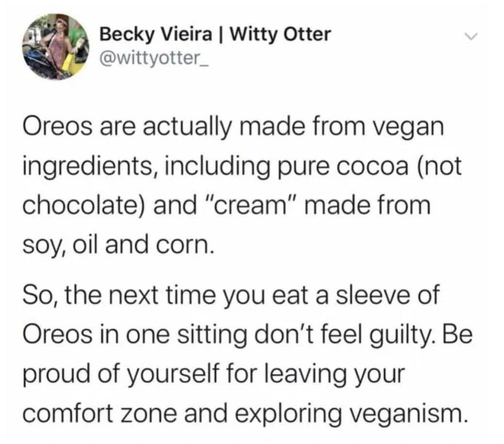Click the word "chocolate)" in parentheses
Image resolution: width=504 pixels, height=444 pixels.
point(85,205)
